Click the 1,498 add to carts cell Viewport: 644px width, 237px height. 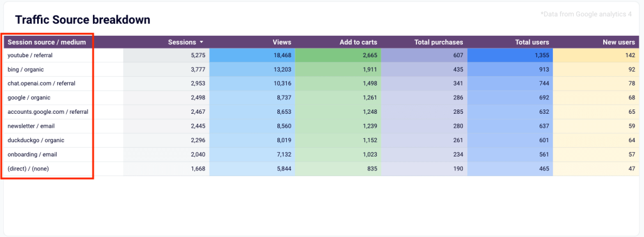[338, 84]
